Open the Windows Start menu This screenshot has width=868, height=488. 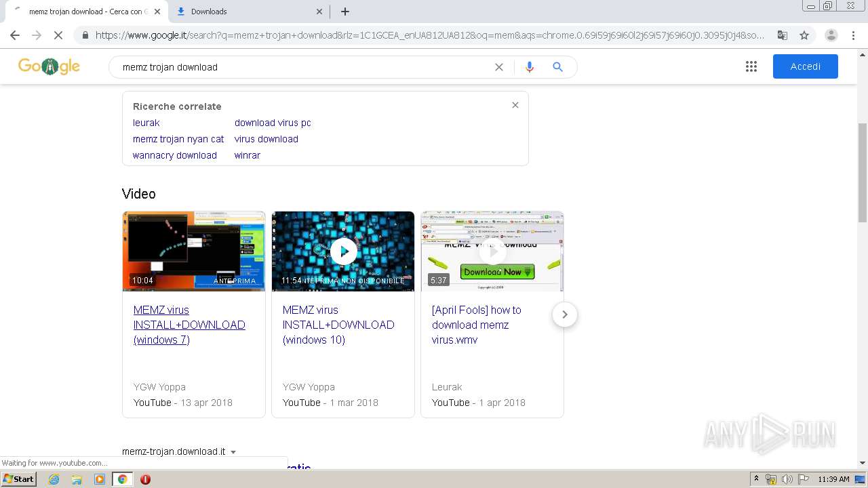point(19,479)
